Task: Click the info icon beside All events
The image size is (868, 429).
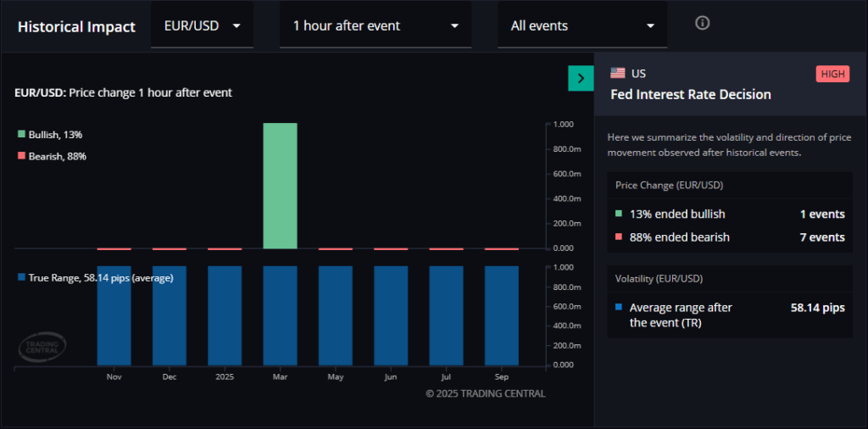Action: (702, 23)
